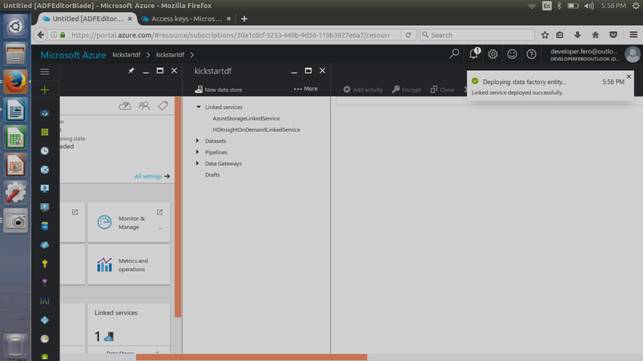643x361 pixels.
Task: Click second kickstartdf breadcrumb
Action: pos(170,55)
